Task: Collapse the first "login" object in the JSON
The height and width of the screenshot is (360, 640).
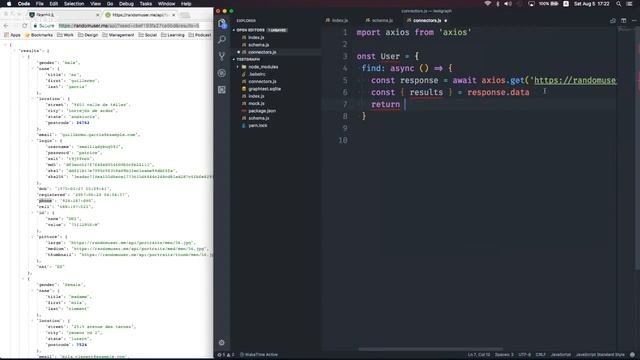Action: (32, 141)
